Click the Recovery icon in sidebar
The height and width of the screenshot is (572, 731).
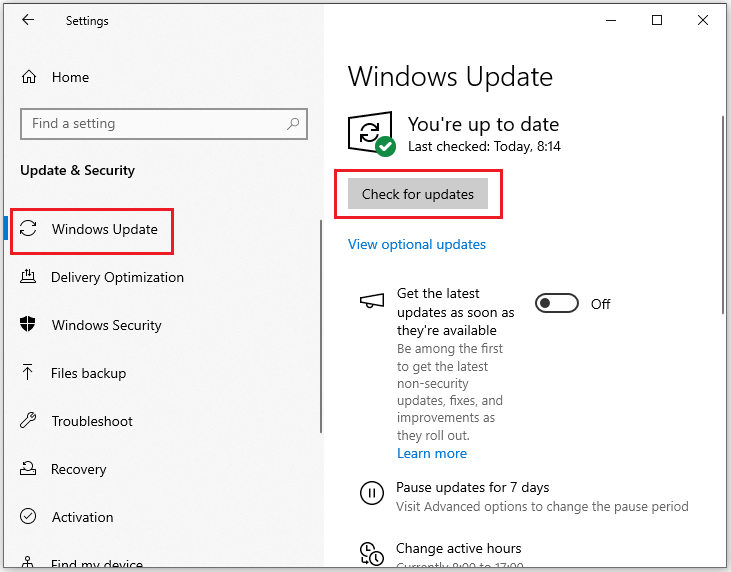point(29,469)
